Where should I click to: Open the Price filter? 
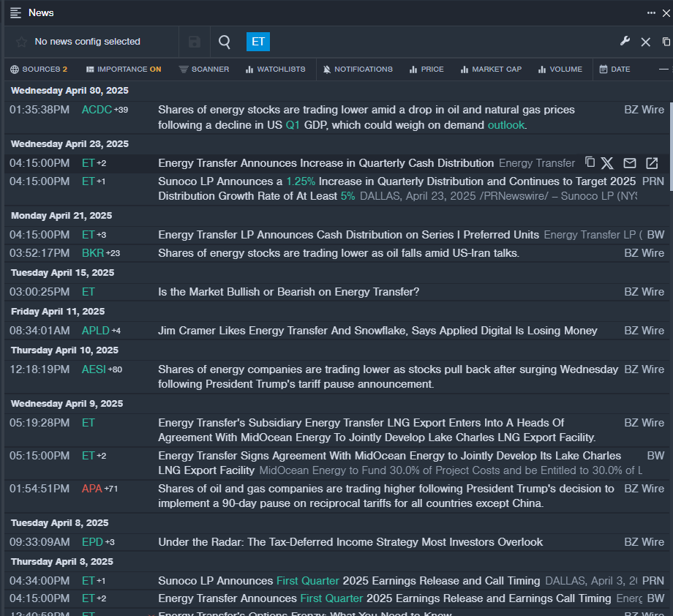pos(426,69)
